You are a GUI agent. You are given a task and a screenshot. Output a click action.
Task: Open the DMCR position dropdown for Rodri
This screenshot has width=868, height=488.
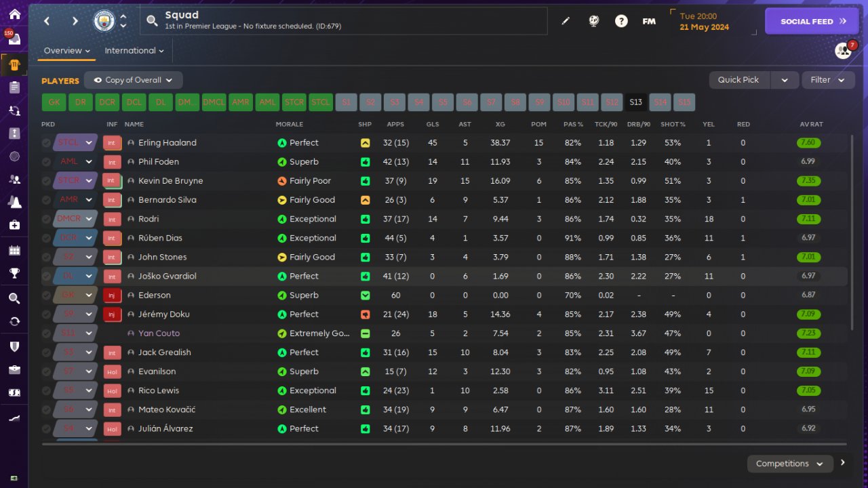(x=75, y=219)
